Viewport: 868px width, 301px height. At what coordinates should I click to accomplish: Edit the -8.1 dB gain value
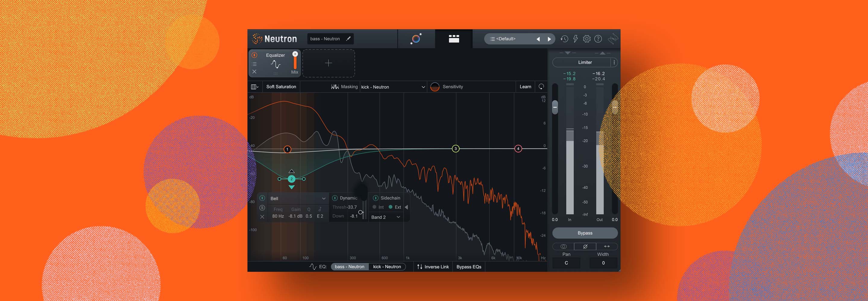tap(295, 216)
